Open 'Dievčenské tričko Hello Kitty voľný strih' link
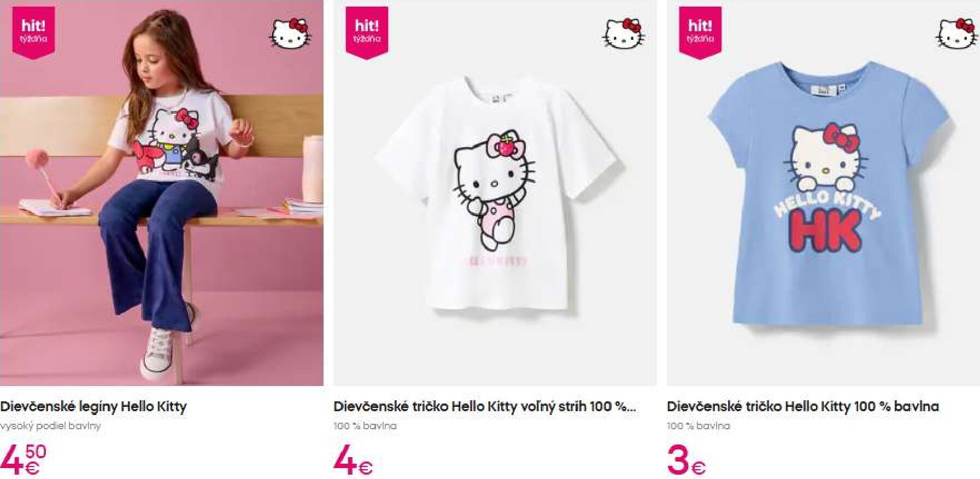Screen dimensions: 980x479 tap(485, 406)
